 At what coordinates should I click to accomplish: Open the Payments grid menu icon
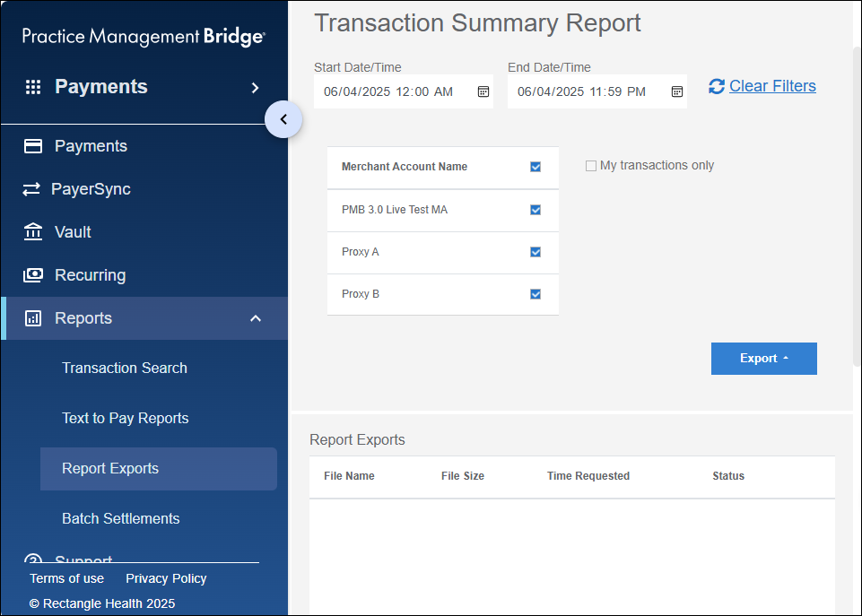coord(33,86)
